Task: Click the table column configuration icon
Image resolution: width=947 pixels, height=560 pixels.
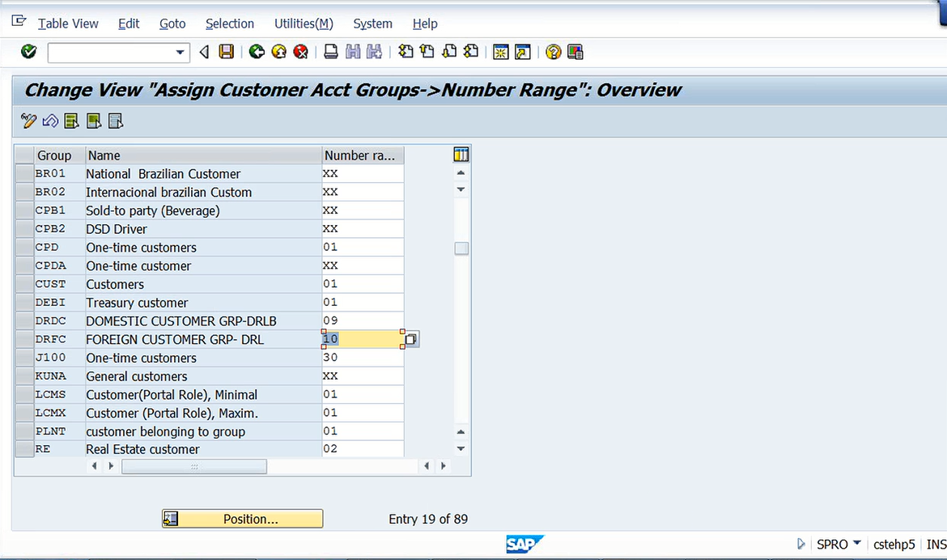Action: click(461, 155)
